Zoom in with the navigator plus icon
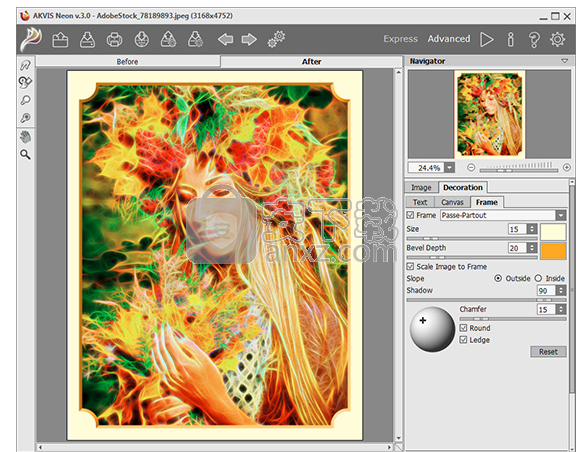 click(x=567, y=168)
